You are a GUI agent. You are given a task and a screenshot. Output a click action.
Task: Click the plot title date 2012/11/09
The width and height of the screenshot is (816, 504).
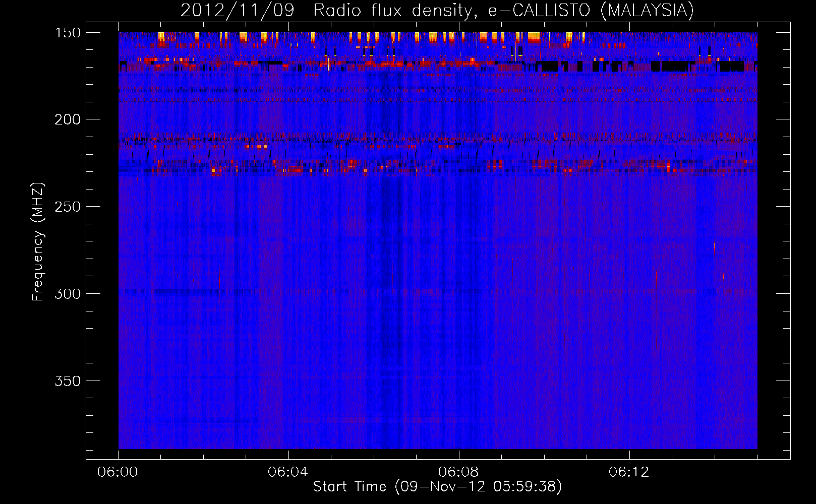point(237,11)
